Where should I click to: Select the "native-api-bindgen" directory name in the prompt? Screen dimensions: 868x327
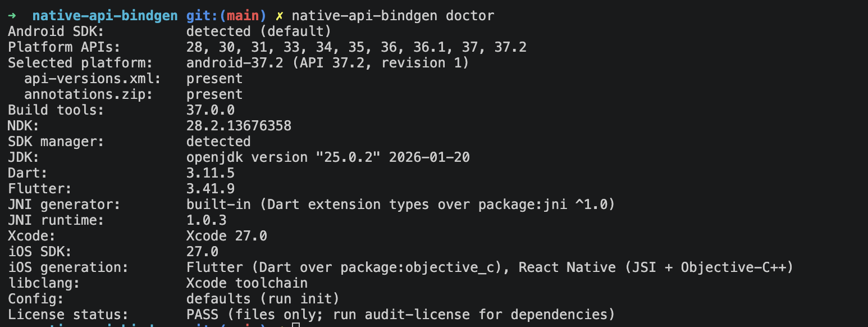click(x=105, y=16)
